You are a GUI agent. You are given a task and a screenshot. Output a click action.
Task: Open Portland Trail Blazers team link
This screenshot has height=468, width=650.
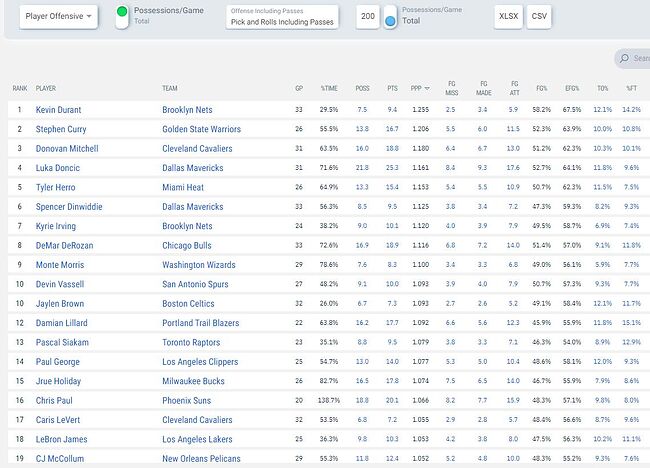[x=201, y=323]
